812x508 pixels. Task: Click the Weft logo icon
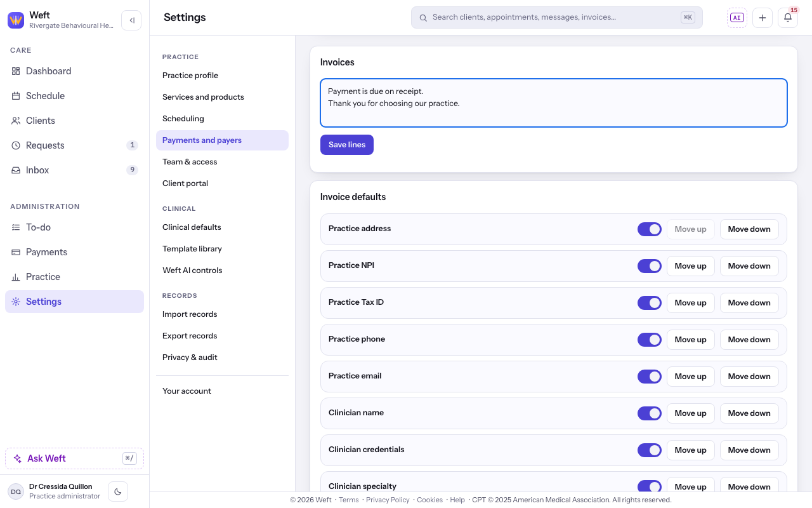pyautogui.click(x=16, y=20)
